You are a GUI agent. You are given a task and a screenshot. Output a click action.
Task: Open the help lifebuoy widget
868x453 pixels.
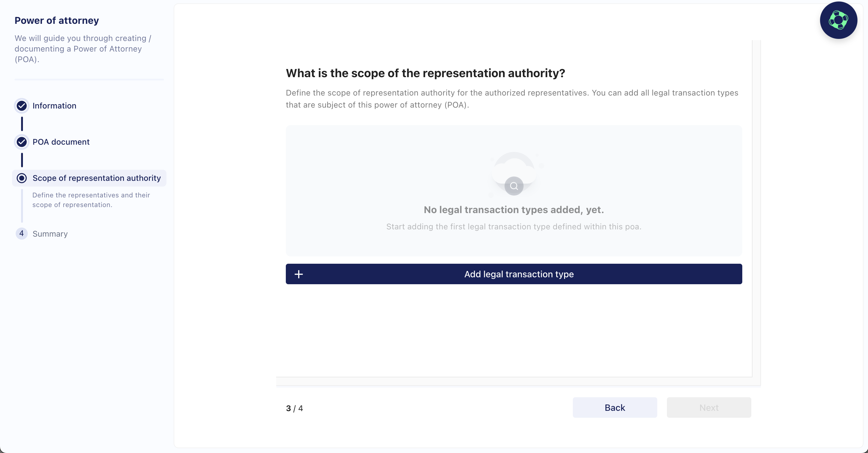click(838, 20)
